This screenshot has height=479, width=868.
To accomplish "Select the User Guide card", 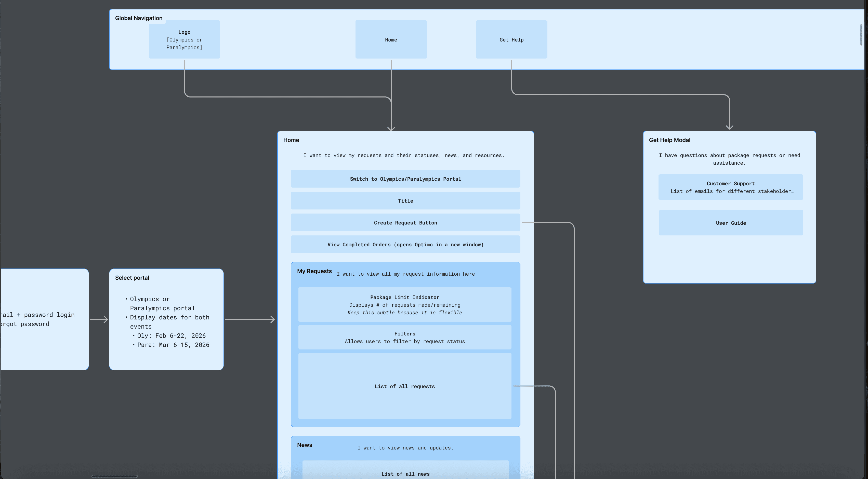I will (x=731, y=222).
